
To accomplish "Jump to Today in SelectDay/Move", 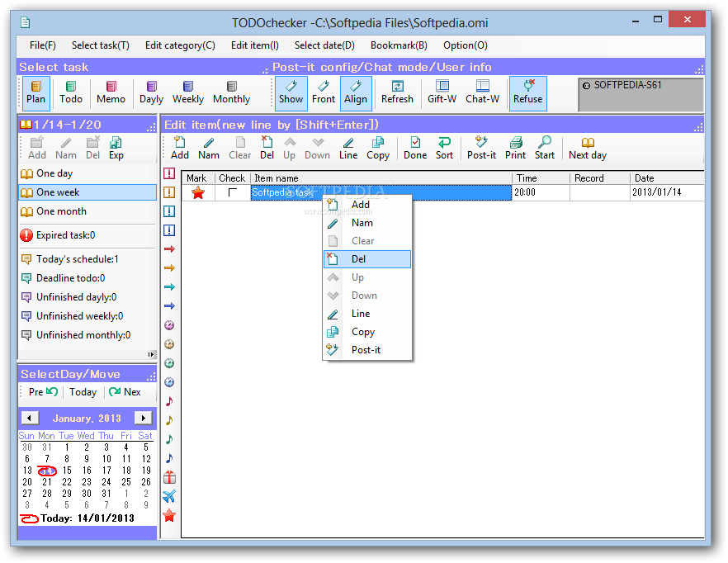I will click(x=83, y=392).
